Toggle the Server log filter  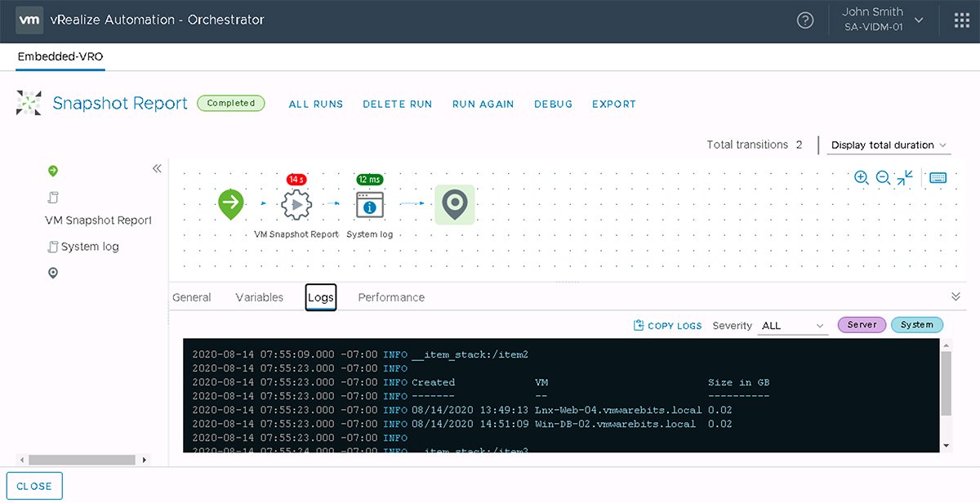pyautogui.click(x=862, y=324)
